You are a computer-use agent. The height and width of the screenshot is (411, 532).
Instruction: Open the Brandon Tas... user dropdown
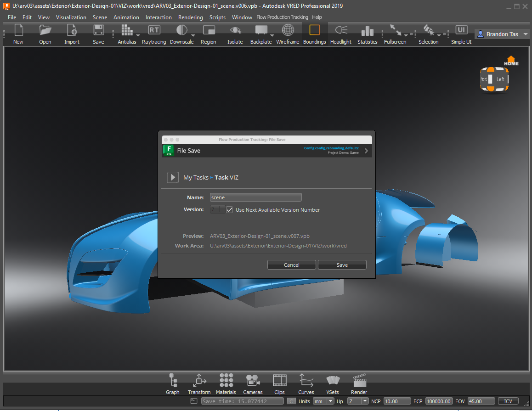[x=502, y=34]
